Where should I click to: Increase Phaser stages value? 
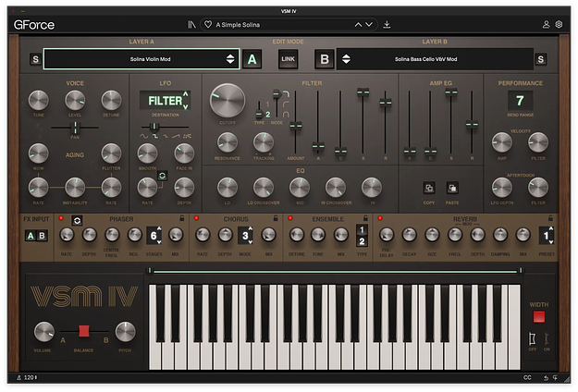tap(159, 229)
